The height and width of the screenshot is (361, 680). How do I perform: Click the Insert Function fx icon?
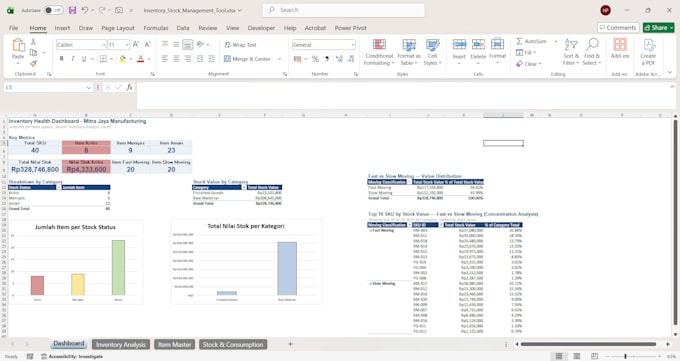[129, 88]
